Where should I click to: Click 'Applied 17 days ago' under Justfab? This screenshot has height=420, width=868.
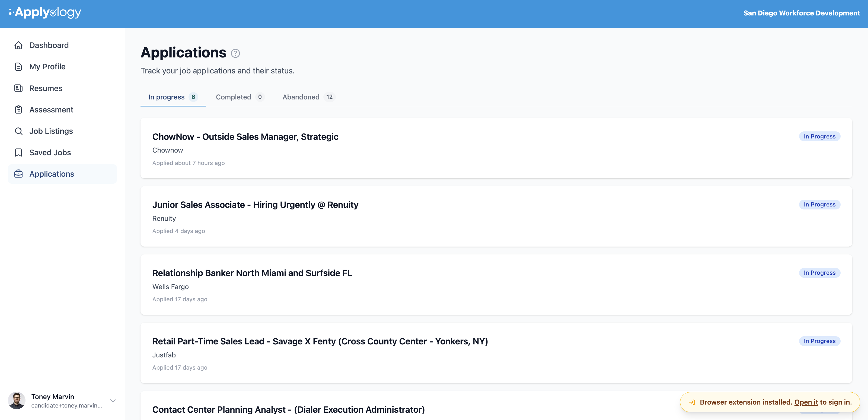tap(180, 367)
